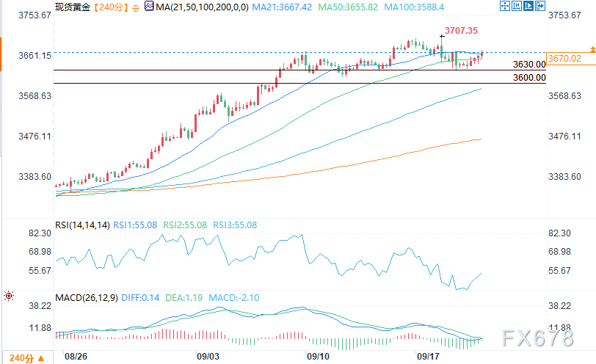Click the crosshair cursor icon in top-right toolbar
The width and height of the screenshot is (596, 364).
504,7
